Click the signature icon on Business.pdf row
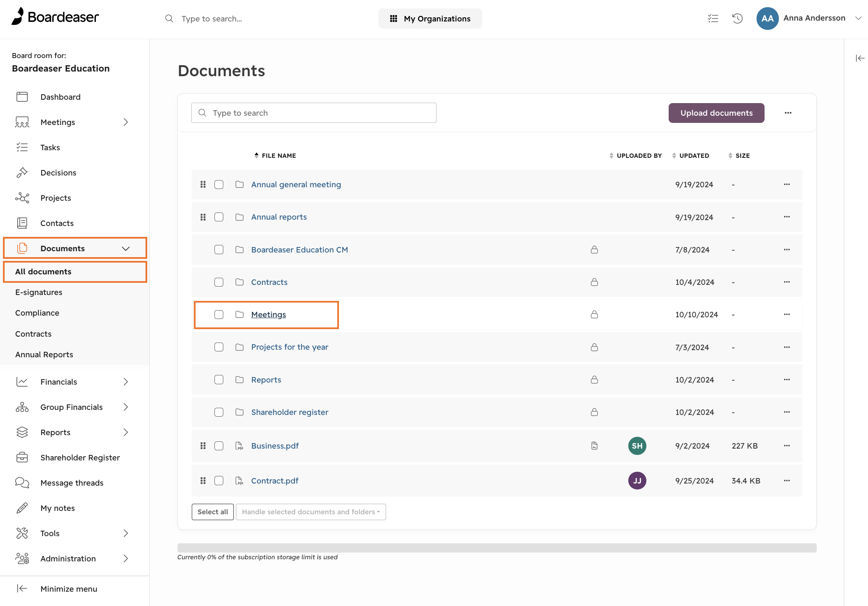The width and height of the screenshot is (868, 606). 594,446
